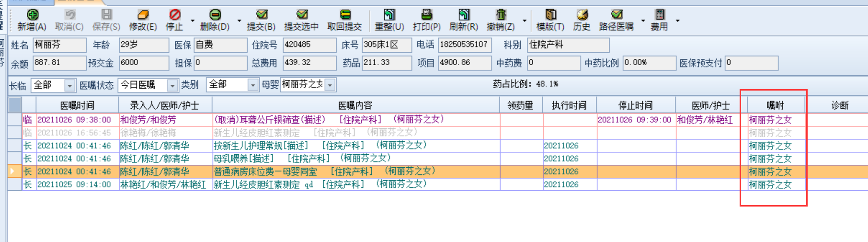The height and width of the screenshot is (242, 868).
Task: Click the 中药比例 field 0.00%
Action: point(649,63)
